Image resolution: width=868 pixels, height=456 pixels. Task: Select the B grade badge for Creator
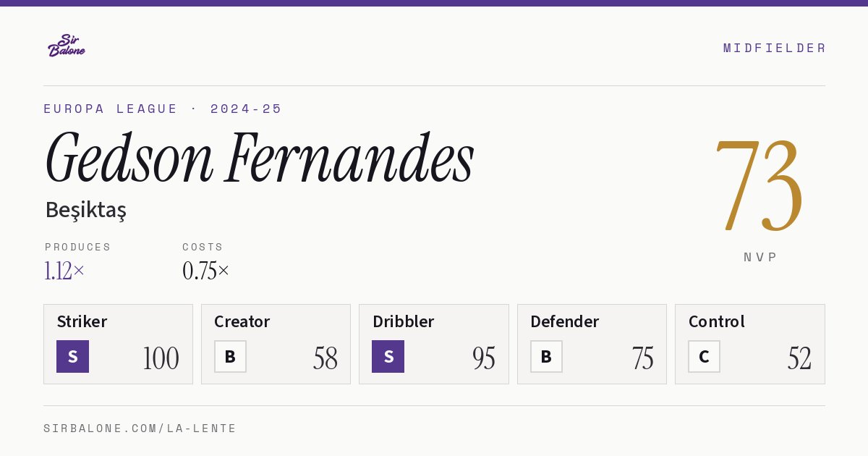(x=230, y=356)
